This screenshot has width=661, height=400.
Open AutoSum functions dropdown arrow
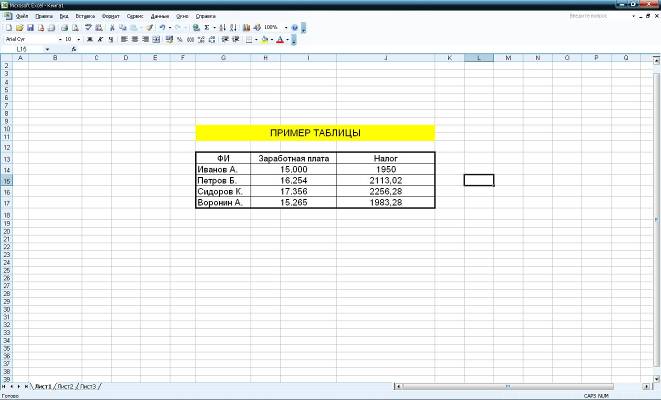tap(215, 28)
